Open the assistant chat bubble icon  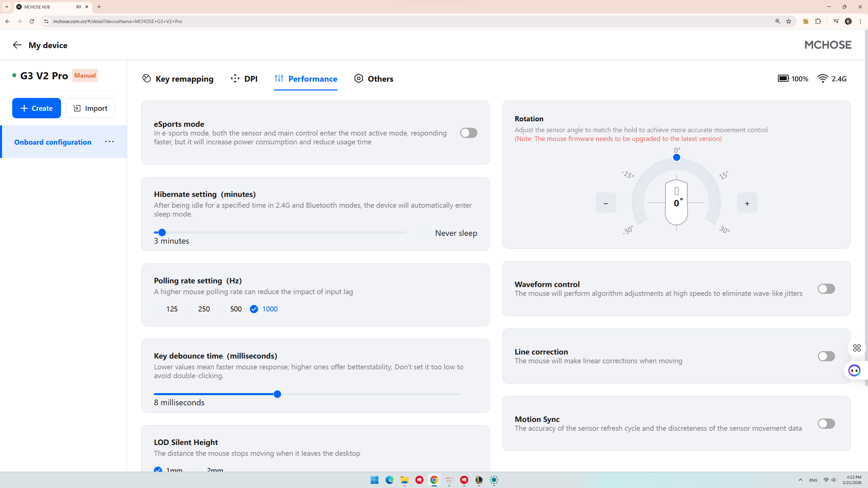(x=854, y=370)
